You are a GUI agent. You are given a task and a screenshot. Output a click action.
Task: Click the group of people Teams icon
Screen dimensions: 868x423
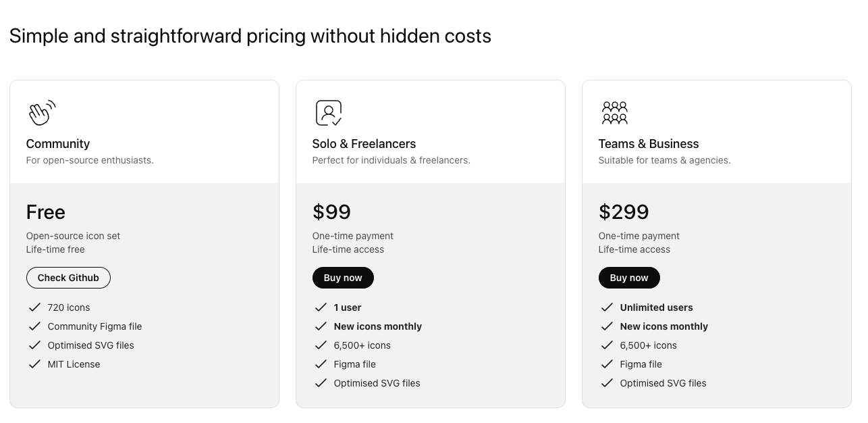614,113
